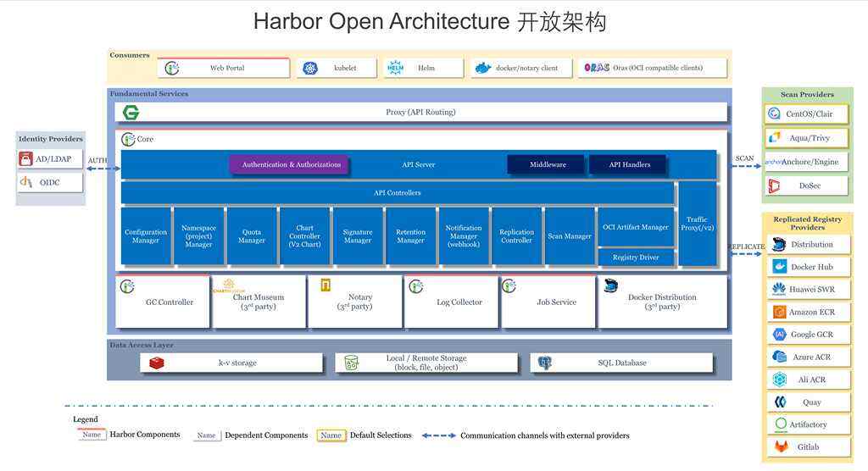
Task: Click the storage bucket icon in Local/Remote Storage
Action: click(352, 363)
